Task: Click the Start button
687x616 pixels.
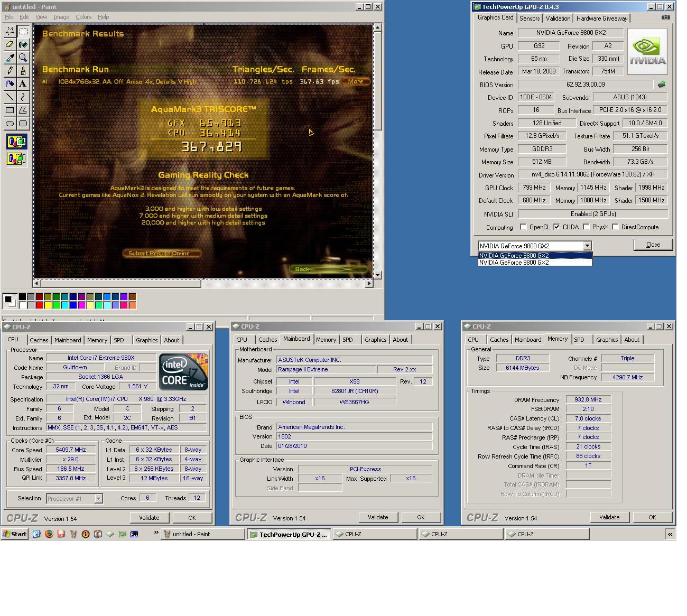Action: click(15, 534)
